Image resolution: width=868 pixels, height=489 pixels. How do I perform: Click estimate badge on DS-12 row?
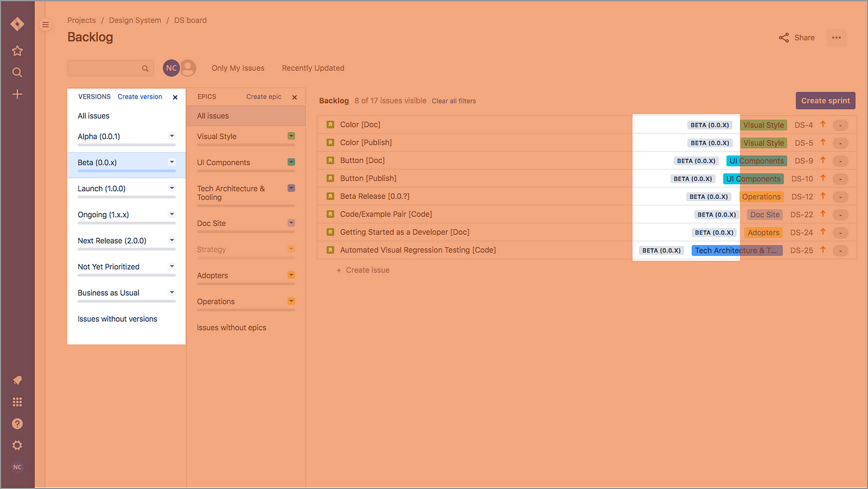tap(840, 197)
